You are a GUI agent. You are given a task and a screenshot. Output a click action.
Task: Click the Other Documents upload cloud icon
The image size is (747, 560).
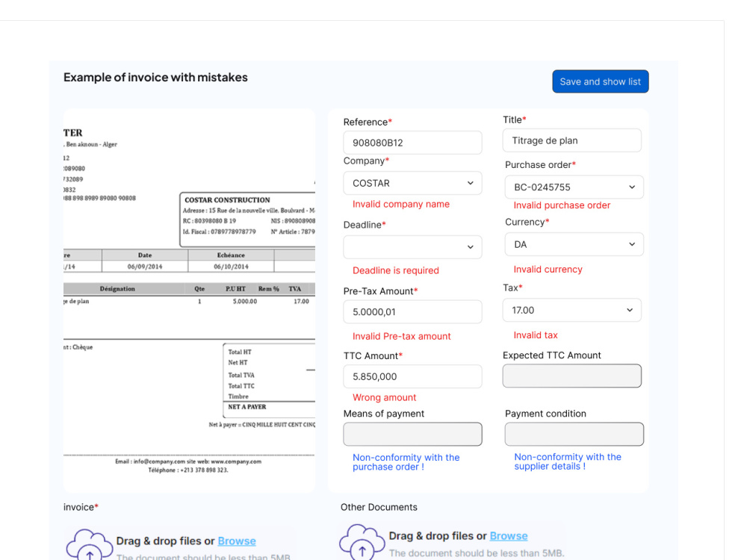362,542
